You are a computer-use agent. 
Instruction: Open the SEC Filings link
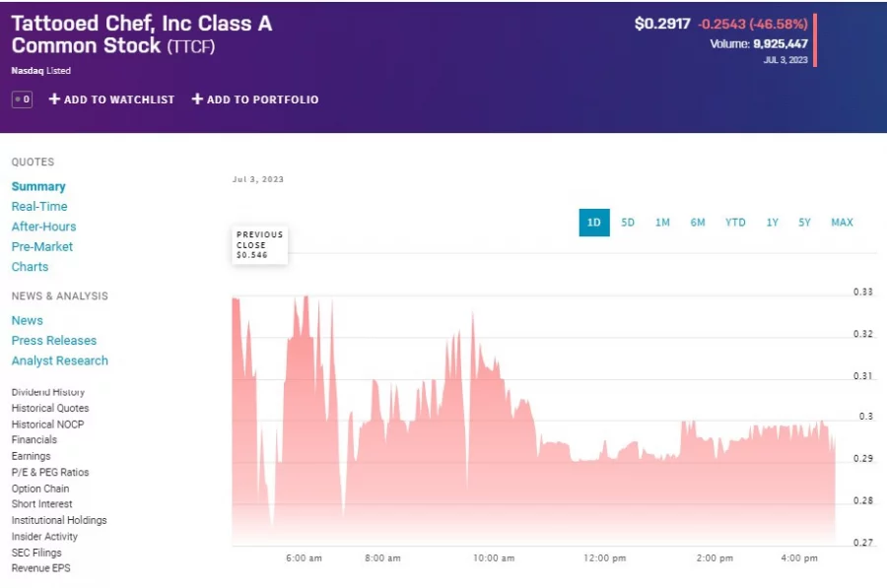[x=36, y=553]
